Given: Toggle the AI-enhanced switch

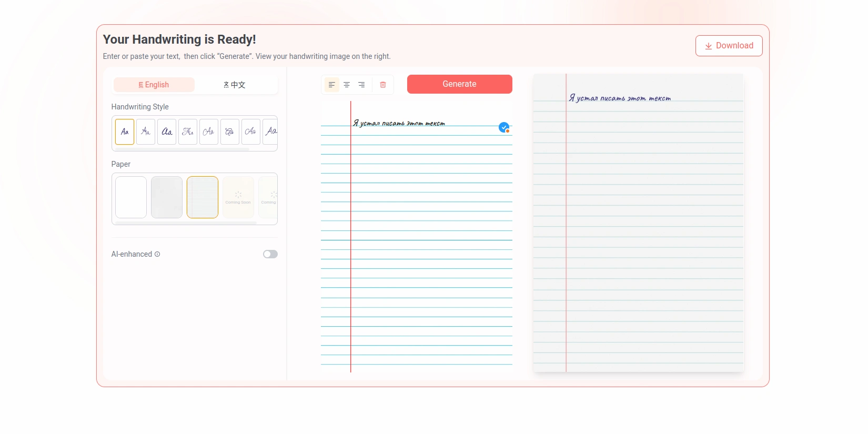Looking at the screenshot, I should (270, 254).
